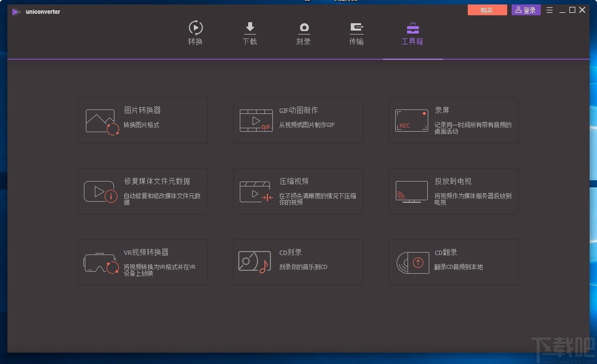This screenshot has width=597, height=364.
Task: Open the 图片转换器 image converter tool
Action: (x=143, y=120)
